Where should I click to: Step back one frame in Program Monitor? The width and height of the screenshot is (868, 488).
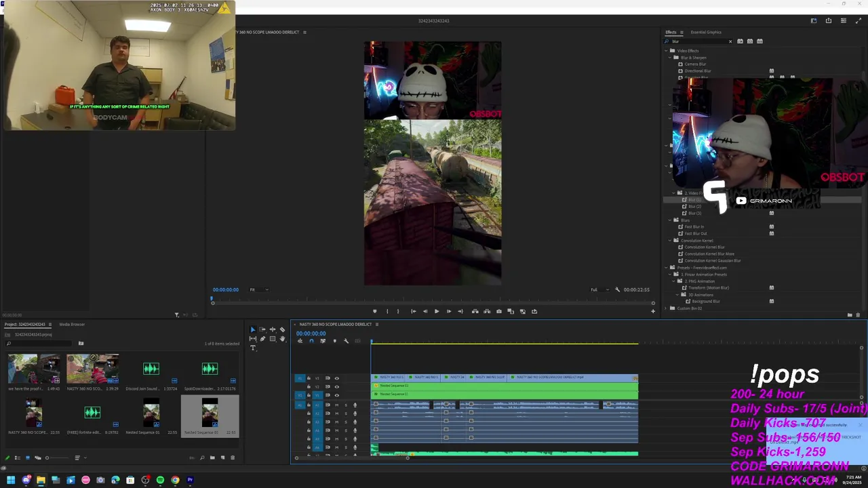click(x=425, y=311)
